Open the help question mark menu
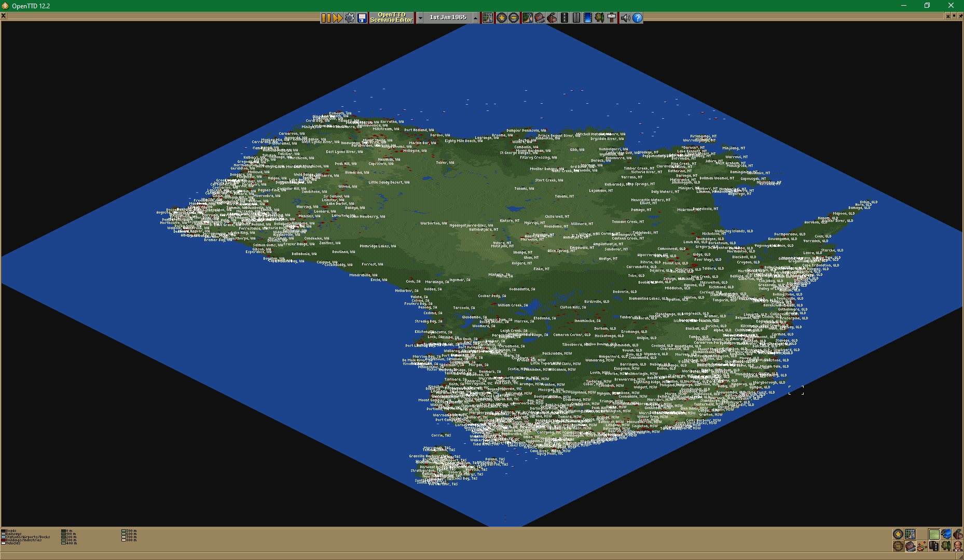Image resolution: width=964 pixels, height=560 pixels. click(x=637, y=18)
